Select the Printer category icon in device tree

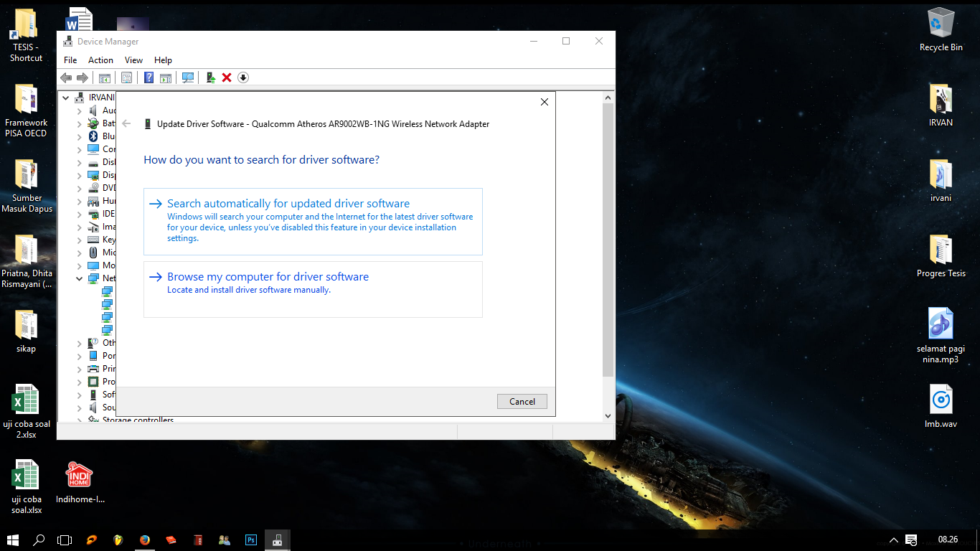(x=93, y=369)
